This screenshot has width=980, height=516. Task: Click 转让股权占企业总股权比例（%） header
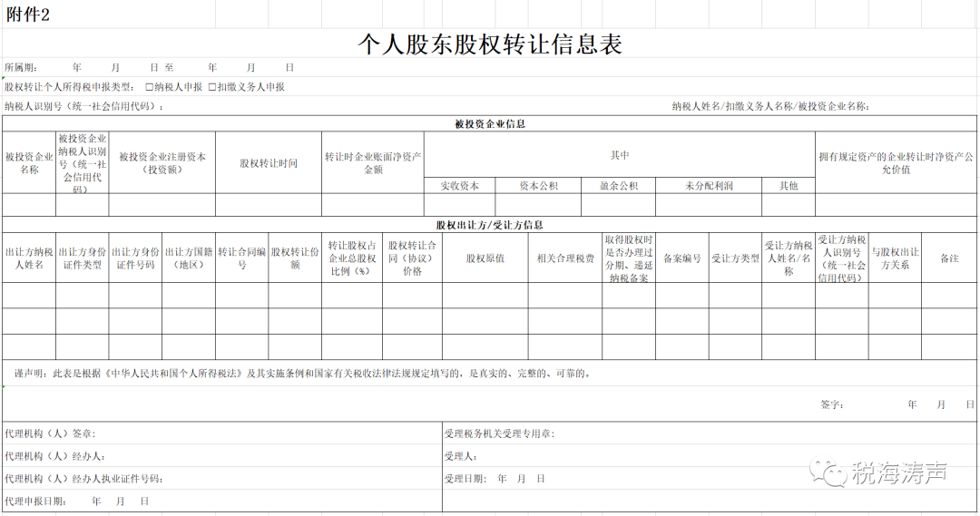coord(352,258)
